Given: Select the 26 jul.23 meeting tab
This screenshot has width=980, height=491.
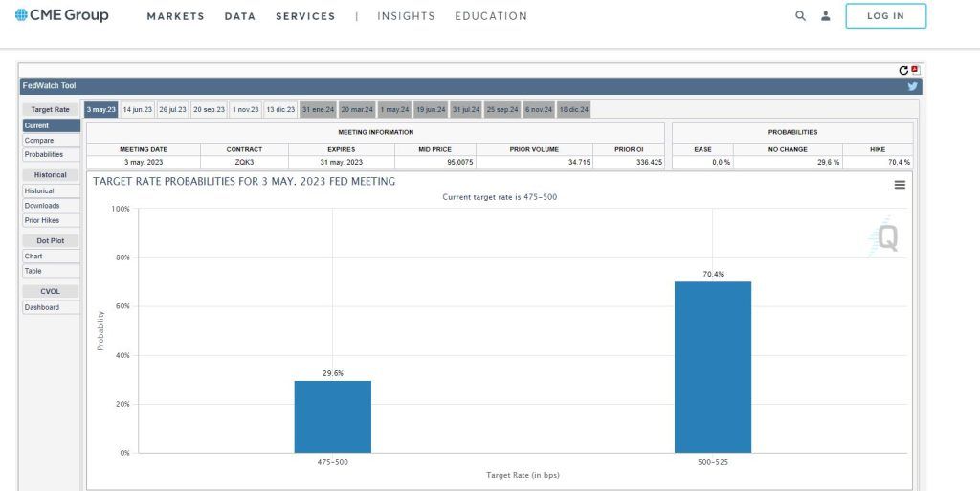Looking at the screenshot, I should (172, 110).
